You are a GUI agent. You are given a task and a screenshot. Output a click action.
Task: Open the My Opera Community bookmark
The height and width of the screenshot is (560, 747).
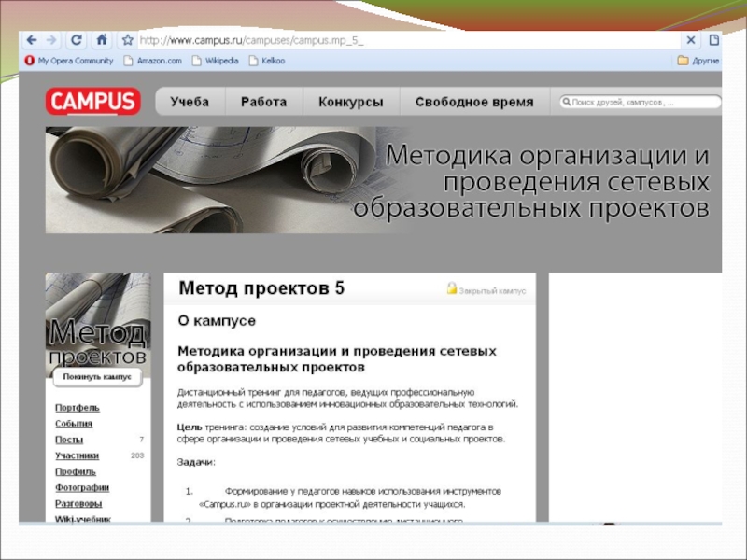point(69,61)
